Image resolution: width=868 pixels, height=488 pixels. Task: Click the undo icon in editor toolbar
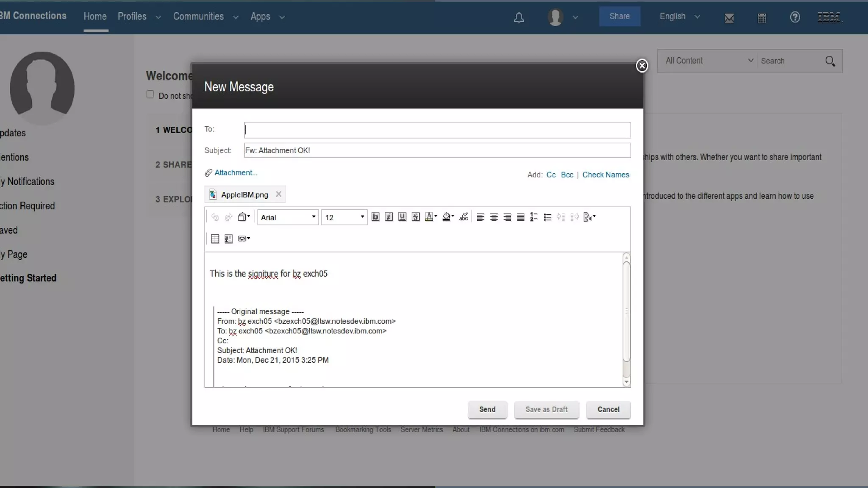[215, 217]
